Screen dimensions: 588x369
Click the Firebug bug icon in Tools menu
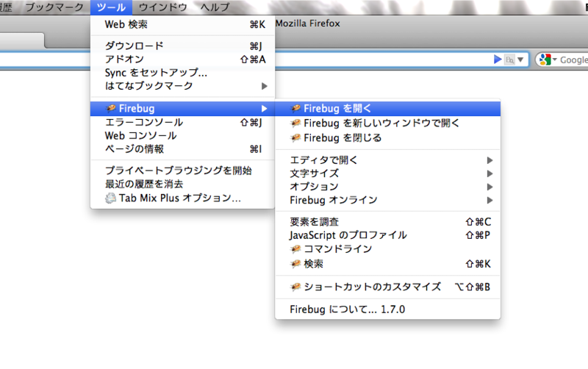pyautogui.click(x=110, y=108)
